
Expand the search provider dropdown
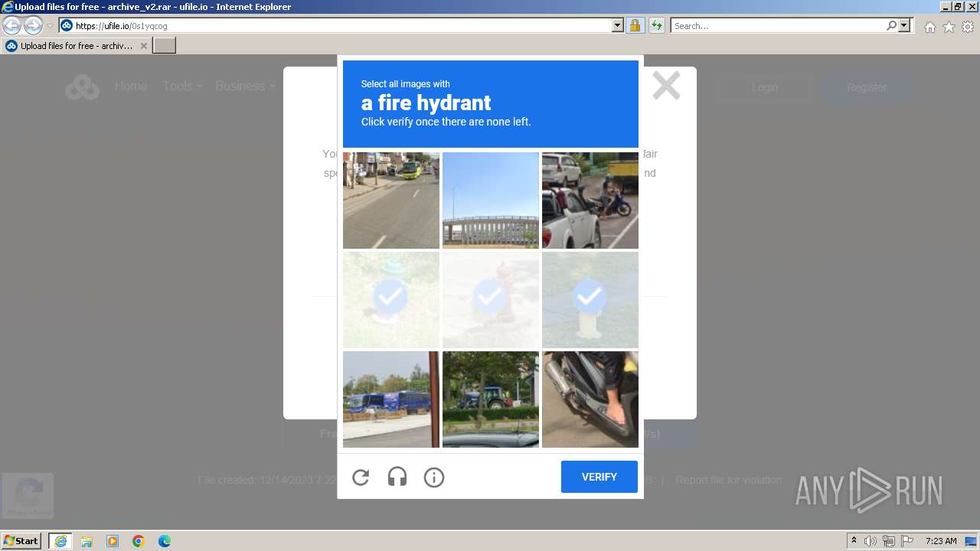tap(904, 26)
